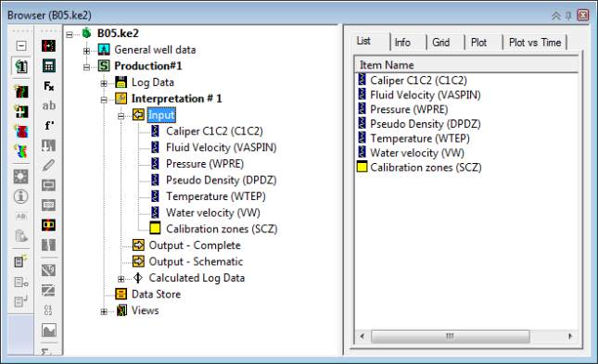Select Water velocity (VW) in tree
The height and width of the screenshot is (364, 598).
[x=213, y=213]
